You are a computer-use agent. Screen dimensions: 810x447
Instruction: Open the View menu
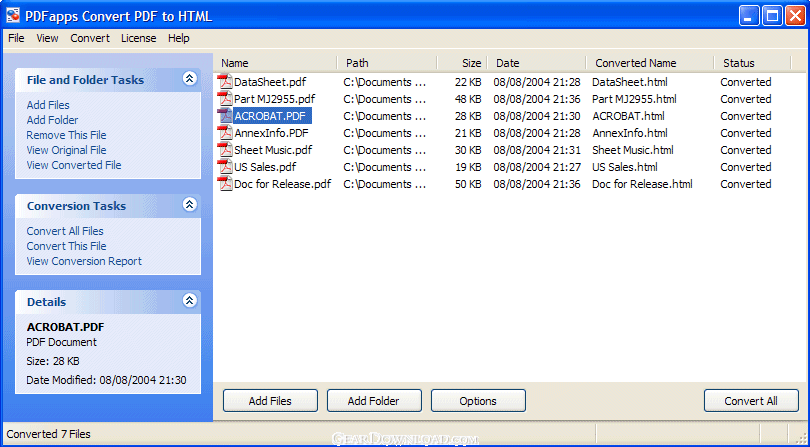(47, 38)
